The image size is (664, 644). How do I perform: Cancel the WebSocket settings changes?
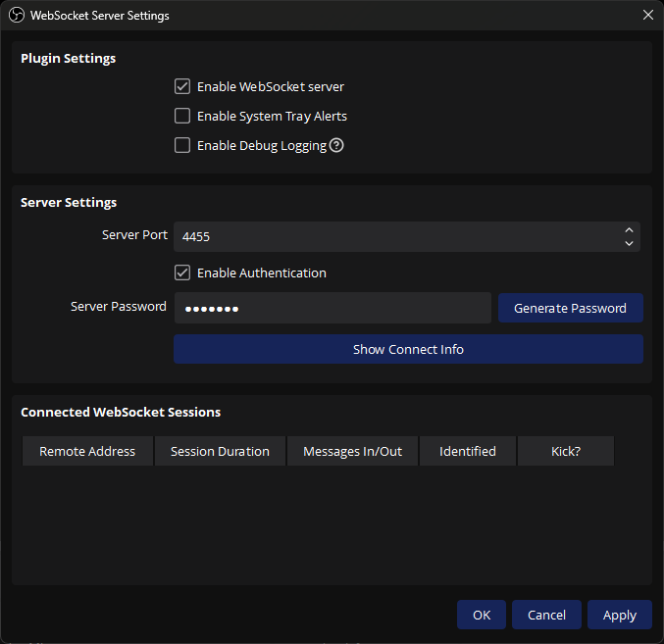pyautogui.click(x=546, y=615)
